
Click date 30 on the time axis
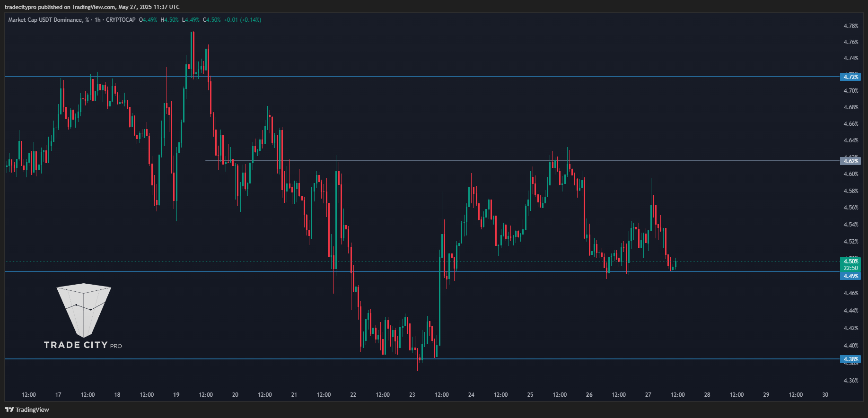point(825,395)
